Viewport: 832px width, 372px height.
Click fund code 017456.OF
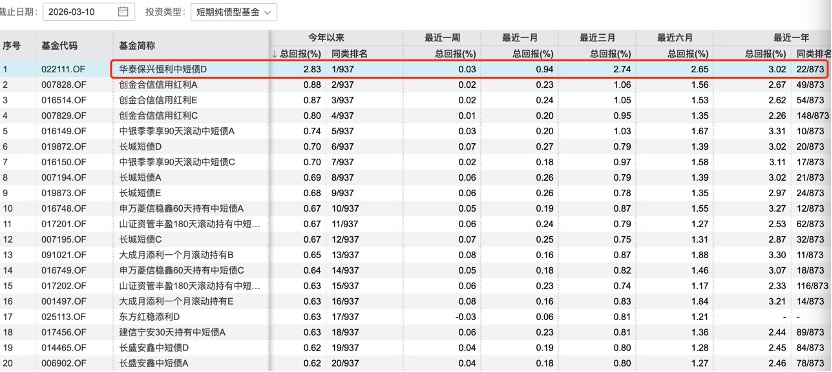click(63, 332)
